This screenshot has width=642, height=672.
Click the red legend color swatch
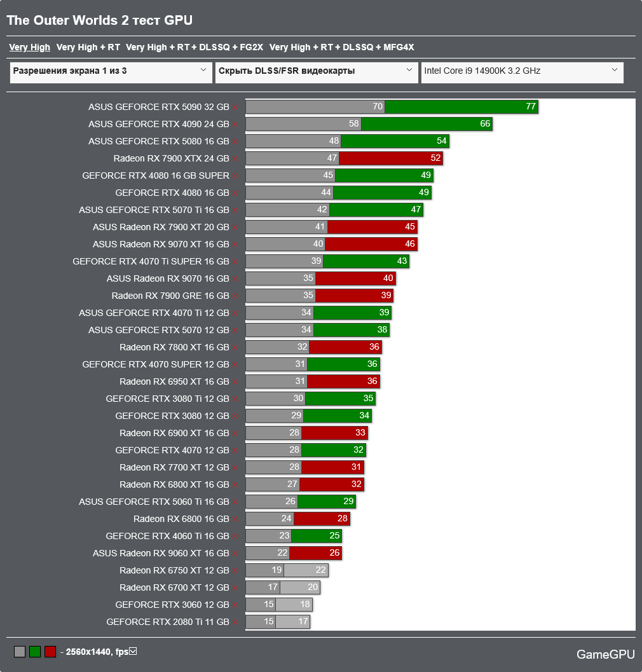[x=50, y=652]
